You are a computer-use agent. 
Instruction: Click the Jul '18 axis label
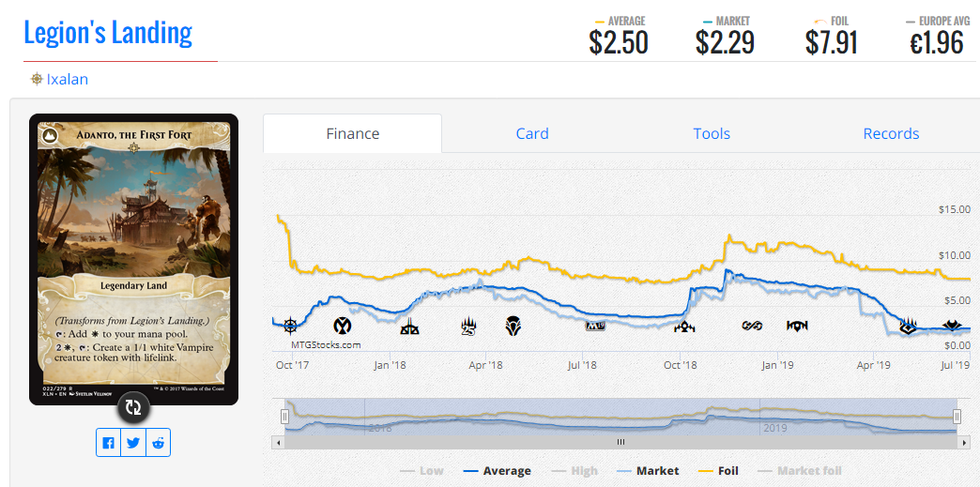[x=583, y=364]
